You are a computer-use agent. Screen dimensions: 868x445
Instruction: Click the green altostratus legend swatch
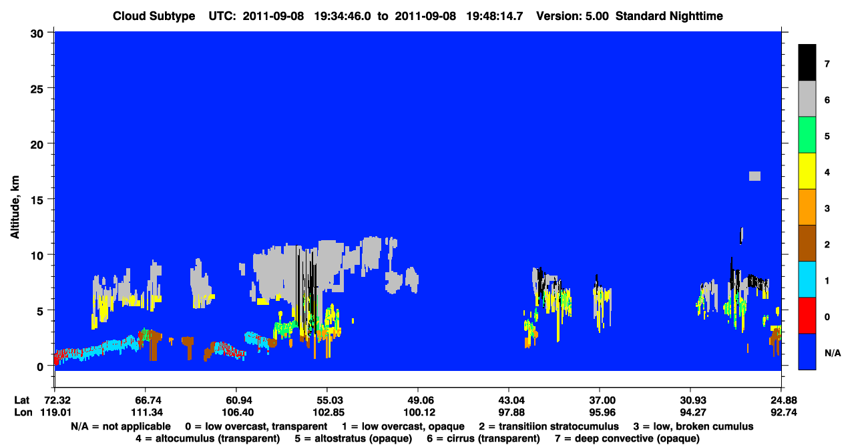807,135
